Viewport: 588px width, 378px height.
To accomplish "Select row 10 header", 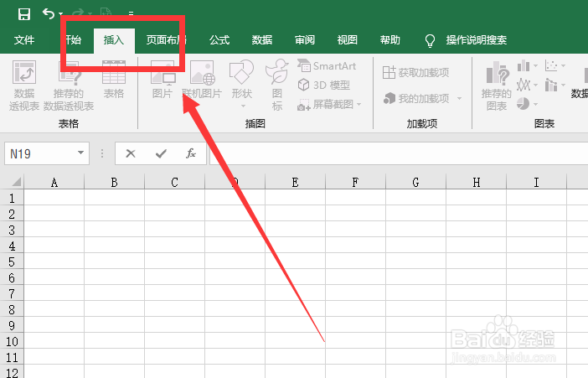I will [12, 341].
